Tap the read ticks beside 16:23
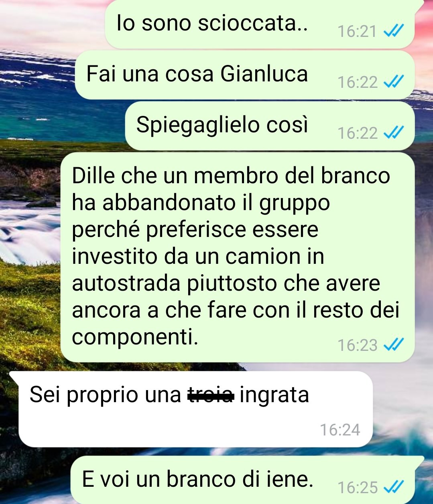 [x=393, y=344]
